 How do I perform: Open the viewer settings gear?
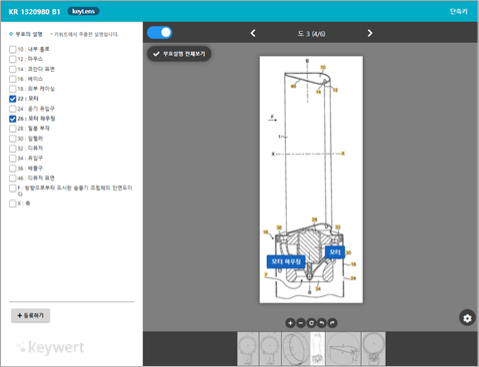pos(467,318)
